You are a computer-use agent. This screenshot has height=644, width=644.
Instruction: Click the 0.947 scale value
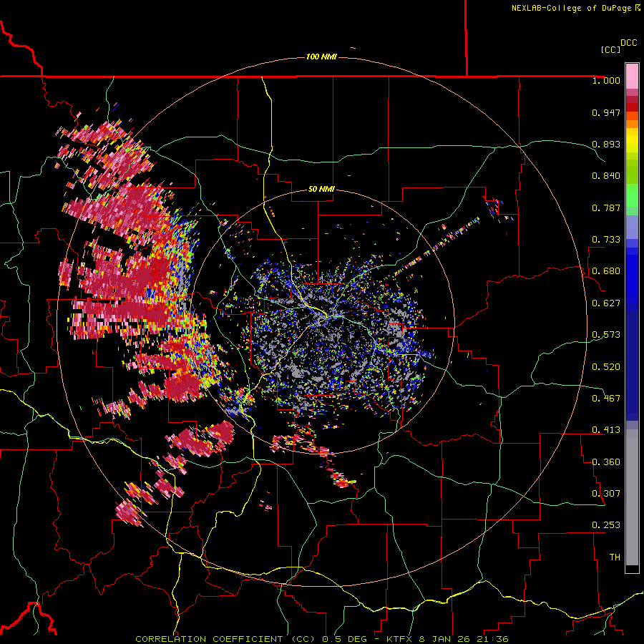606,112
